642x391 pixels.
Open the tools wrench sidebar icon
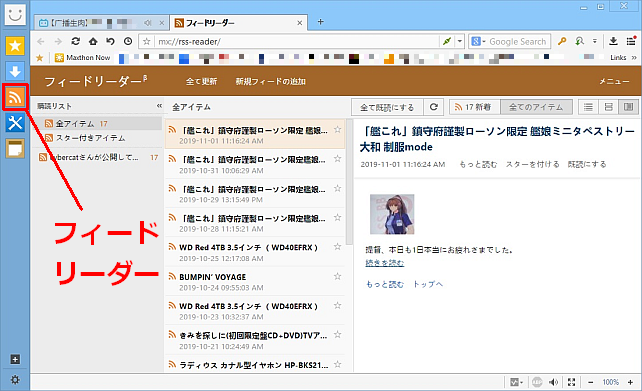[15, 123]
